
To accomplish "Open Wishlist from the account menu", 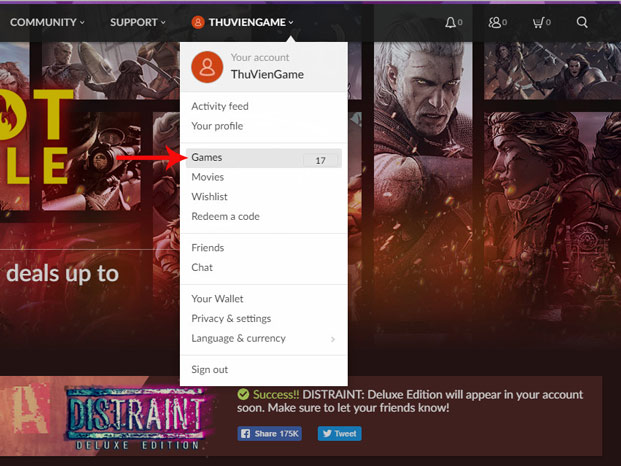I will 210,197.
